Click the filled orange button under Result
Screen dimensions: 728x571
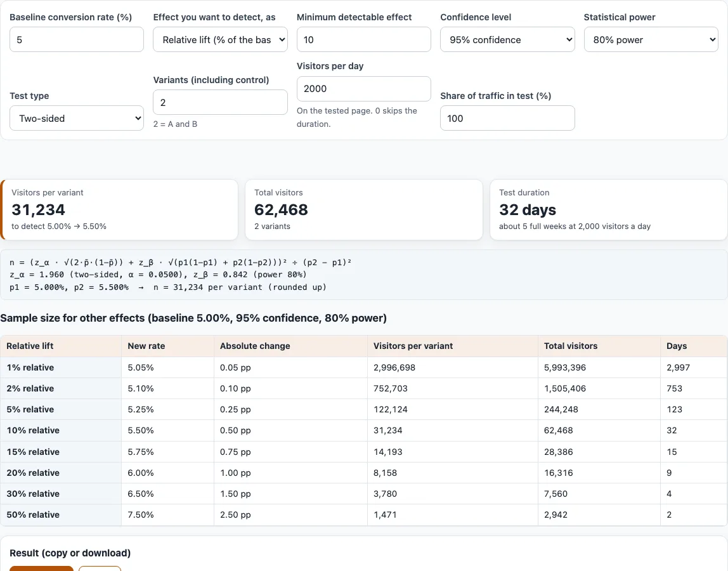[x=41, y=568]
